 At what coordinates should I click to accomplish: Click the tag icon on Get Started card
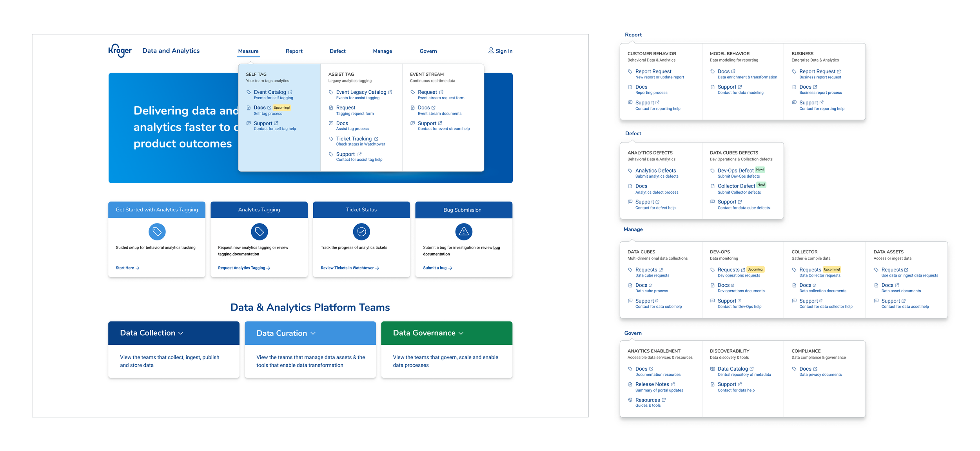pos(157,232)
